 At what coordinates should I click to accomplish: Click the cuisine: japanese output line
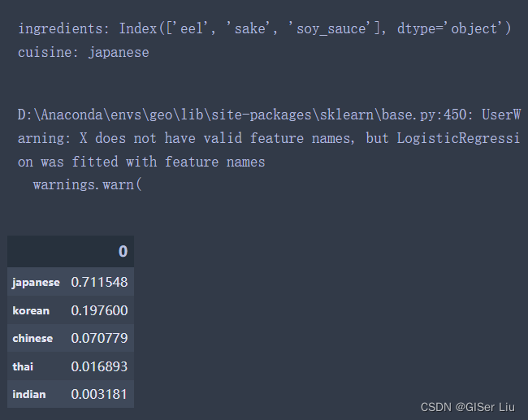point(83,53)
